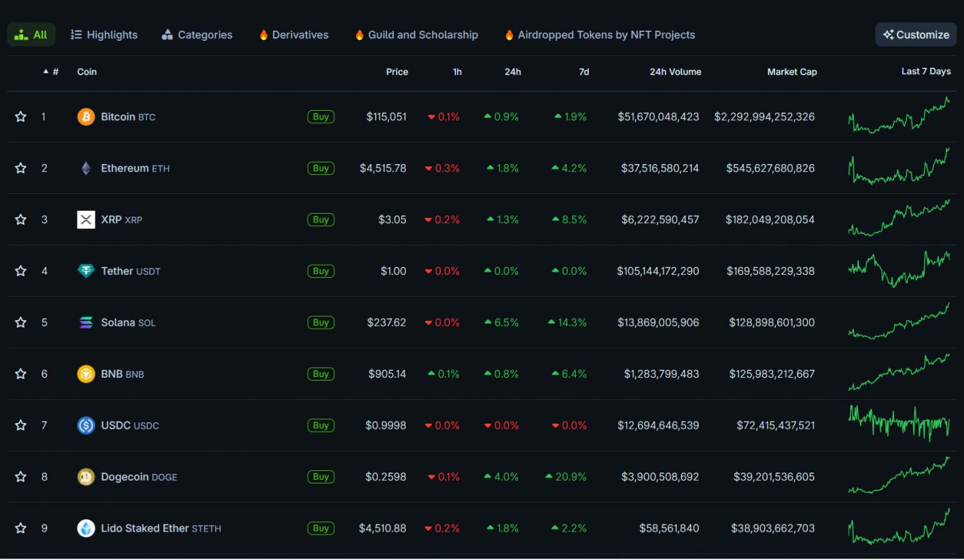
Task: Favorite Dogecoin with its star icon
Action: coord(20,477)
